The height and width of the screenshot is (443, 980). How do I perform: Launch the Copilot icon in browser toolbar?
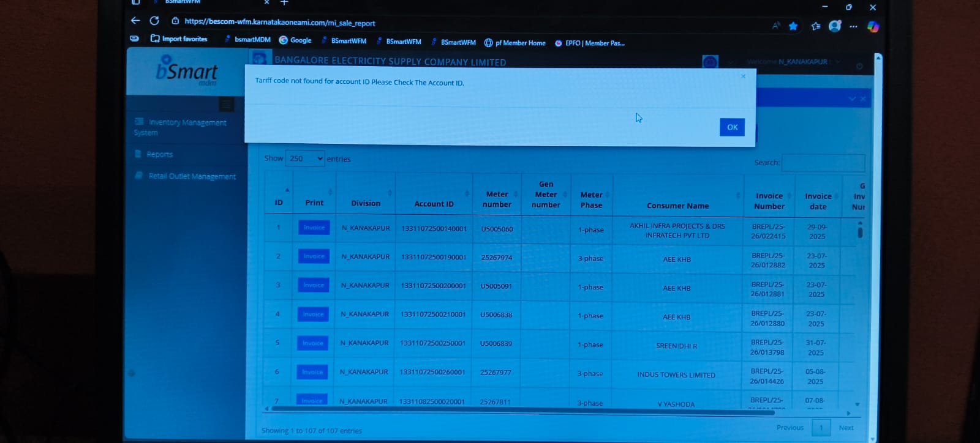click(873, 26)
